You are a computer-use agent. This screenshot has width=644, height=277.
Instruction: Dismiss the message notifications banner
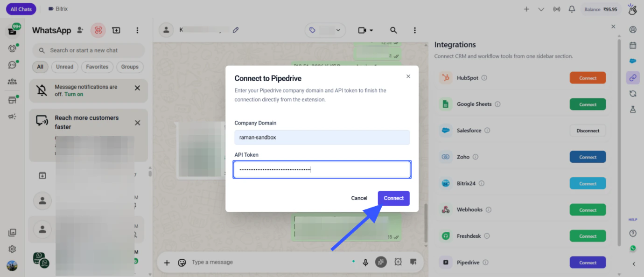pos(137,88)
